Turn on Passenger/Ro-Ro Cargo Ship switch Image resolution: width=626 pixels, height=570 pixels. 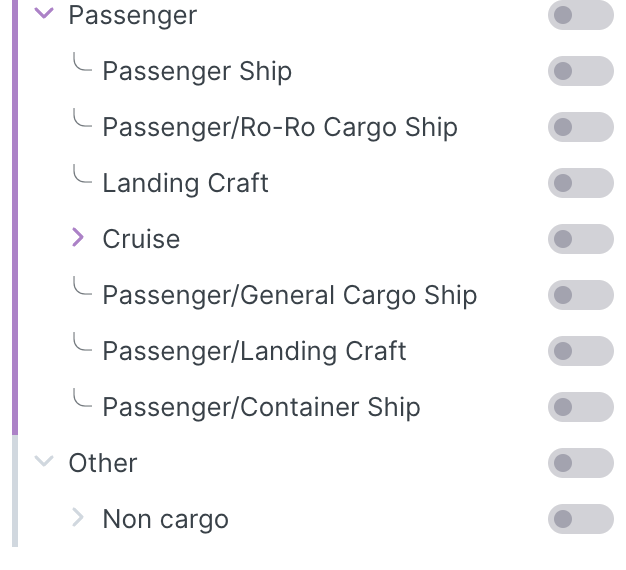pyautogui.click(x=580, y=128)
